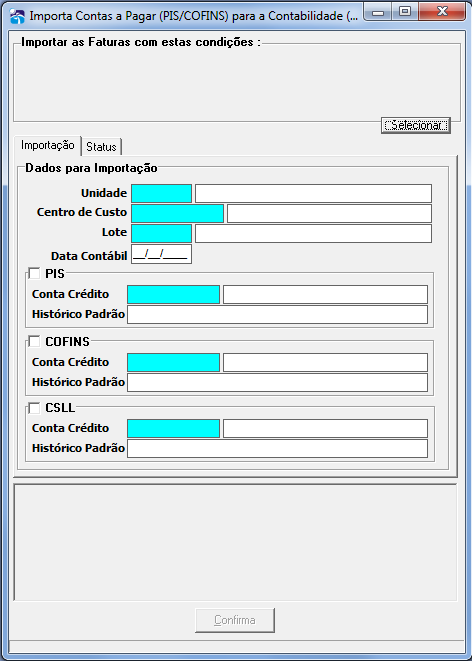Minimize the import window
The width and height of the screenshot is (472, 661).
(378, 12)
